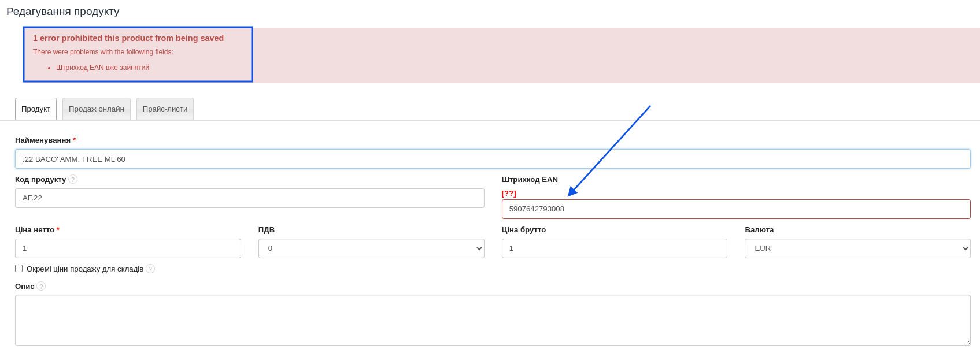
Task: Focus the Найменування name field
Action: point(492,159)
